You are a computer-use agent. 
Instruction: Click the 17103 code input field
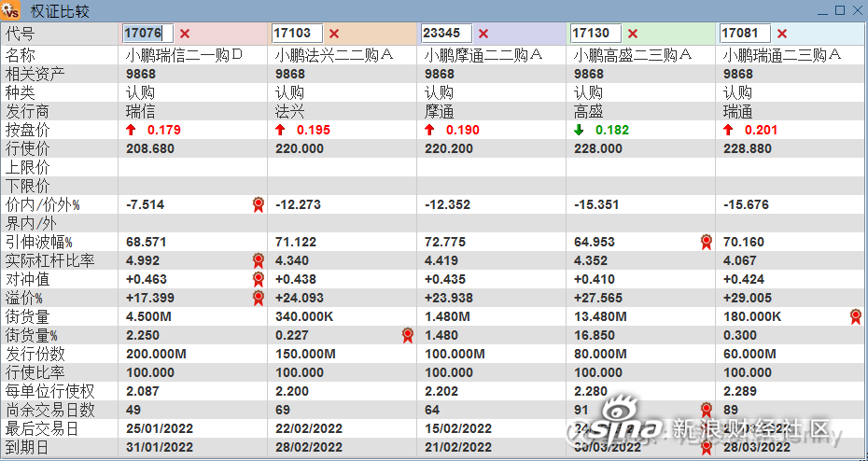point(298,34)
